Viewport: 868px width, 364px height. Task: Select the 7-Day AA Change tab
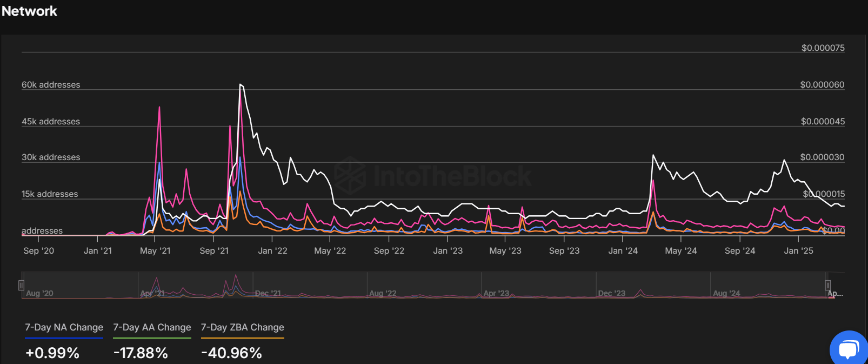point(152,328)
